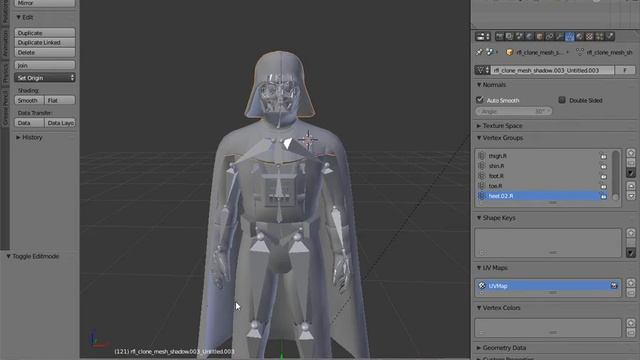This screenshot has height=360, width=640.
Task: Open the Mesh Data properties tab
Action: click(569, 37)
